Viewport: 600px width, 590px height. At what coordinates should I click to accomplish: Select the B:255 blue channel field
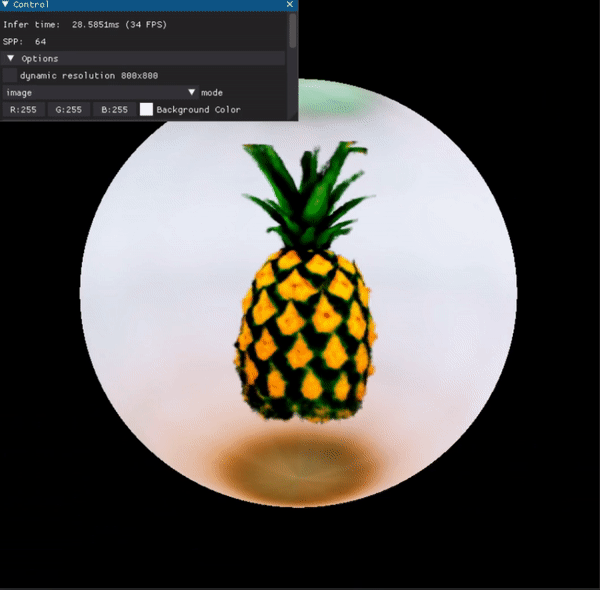pyautogui.click(x=113, y=109)
